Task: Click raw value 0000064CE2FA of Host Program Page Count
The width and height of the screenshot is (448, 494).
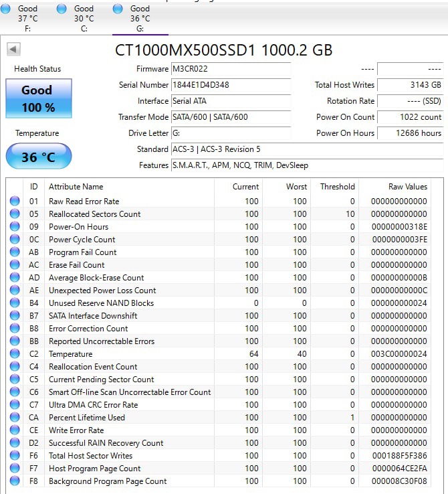Action: tap(400, 468)
